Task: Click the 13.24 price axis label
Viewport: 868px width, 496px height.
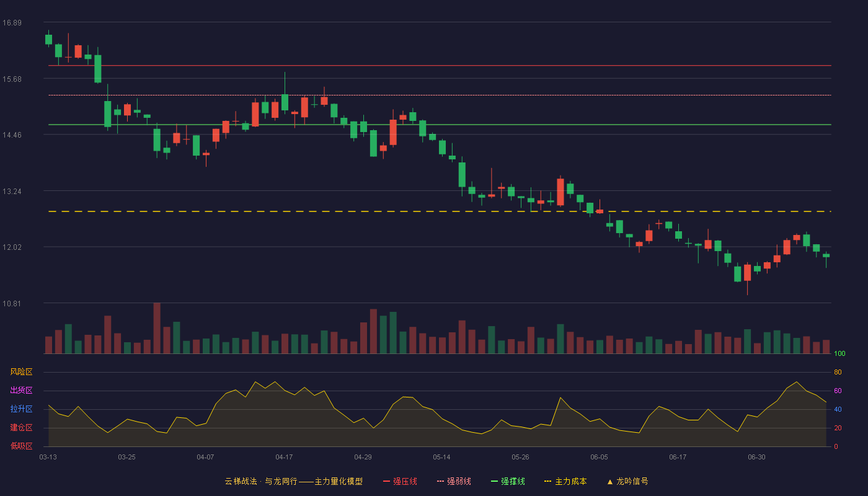Action: tap(12, 191)
